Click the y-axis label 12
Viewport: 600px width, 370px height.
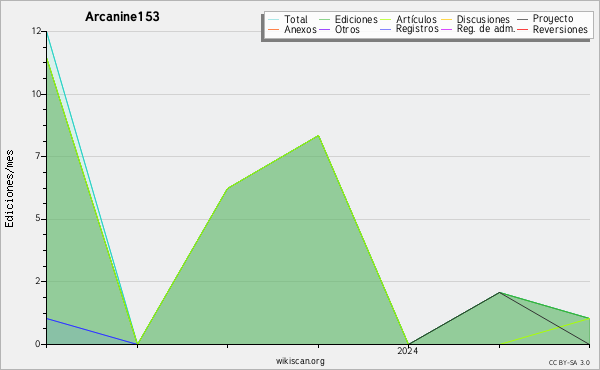36,31
